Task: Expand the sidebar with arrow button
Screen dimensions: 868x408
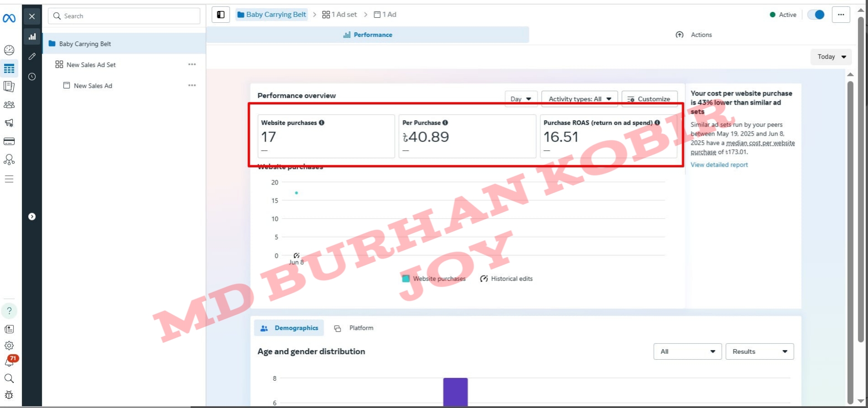Action: (x=32, y=217)
